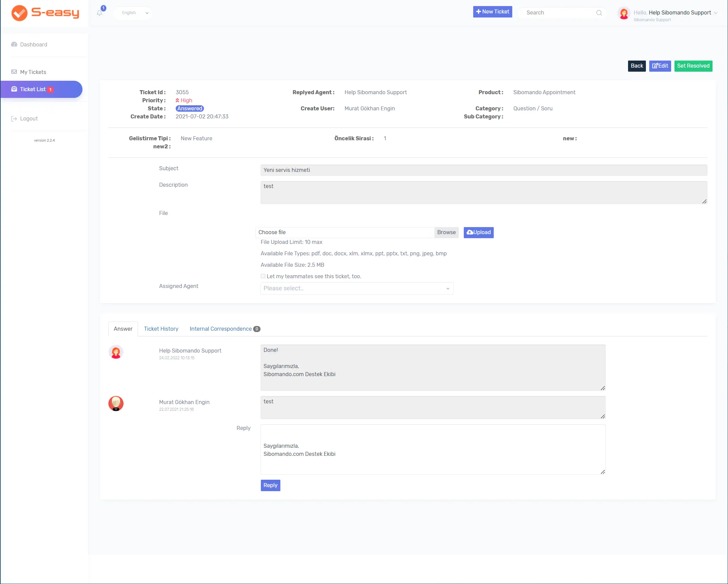Click Murat's 'test' reply text box

[x=433, y=407]
